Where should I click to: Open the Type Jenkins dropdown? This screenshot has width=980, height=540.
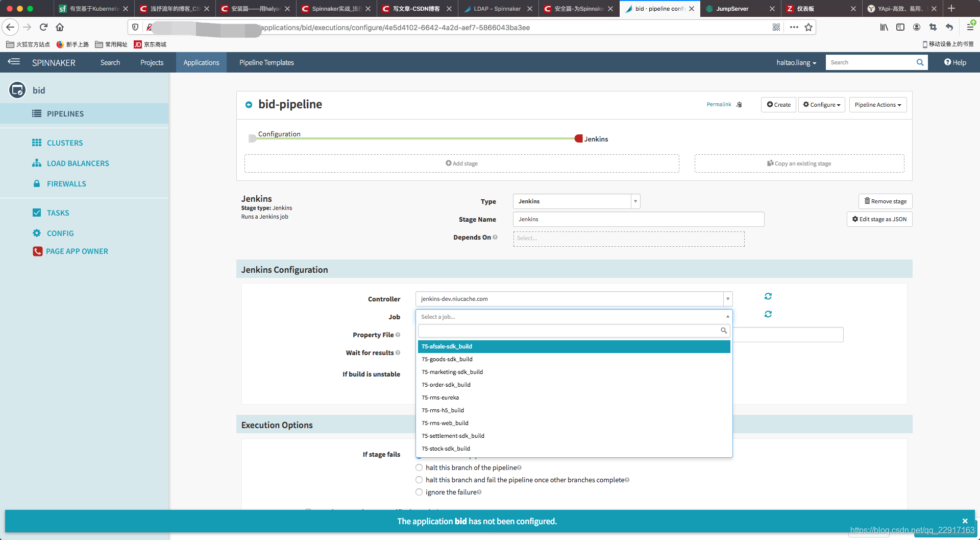(576, 201)
